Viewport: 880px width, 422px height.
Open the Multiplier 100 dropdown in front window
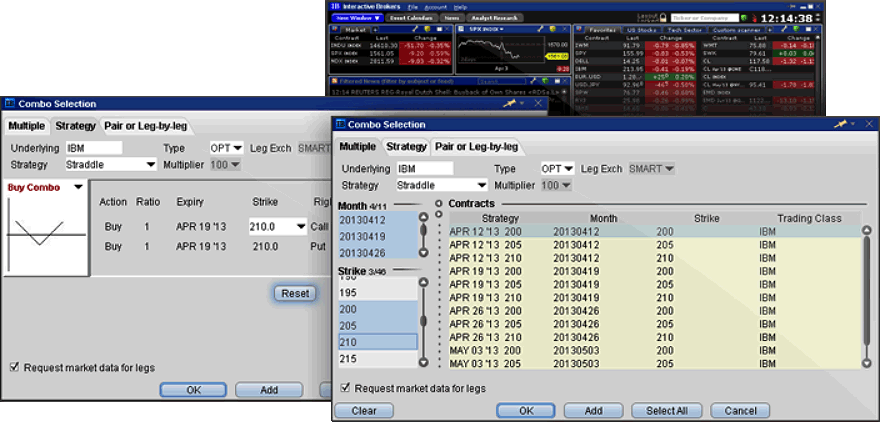pyautogui.click(x=556, y=185)
